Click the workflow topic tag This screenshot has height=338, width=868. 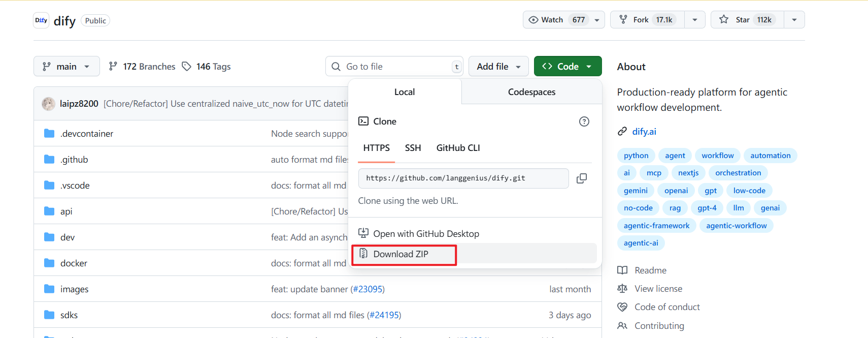tap(718, 156)
